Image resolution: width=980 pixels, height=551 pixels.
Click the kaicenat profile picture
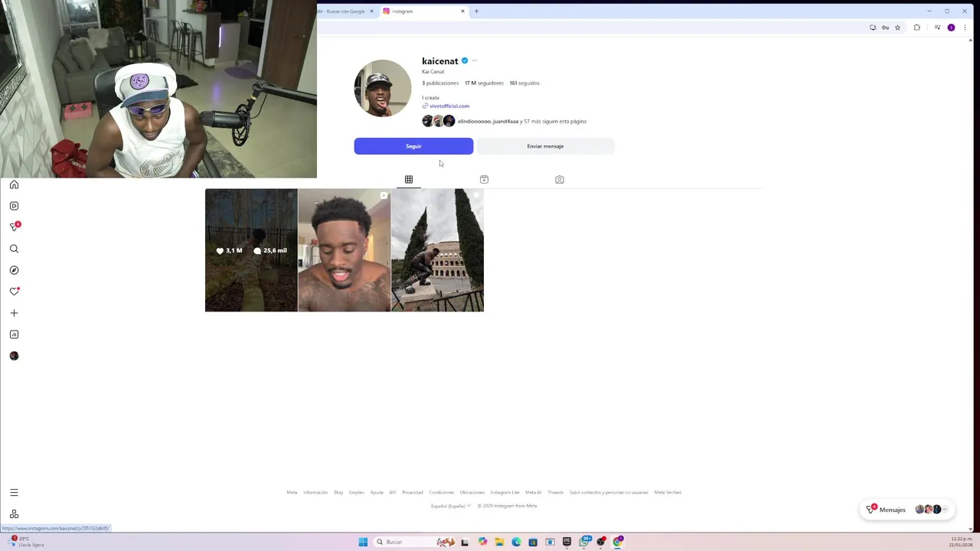(383, 88)
